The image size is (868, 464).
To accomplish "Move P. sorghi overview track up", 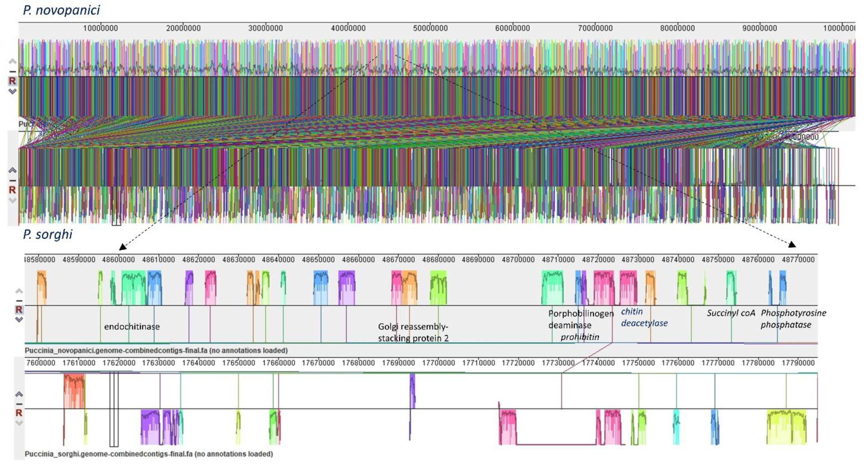I will pos(12,170).
